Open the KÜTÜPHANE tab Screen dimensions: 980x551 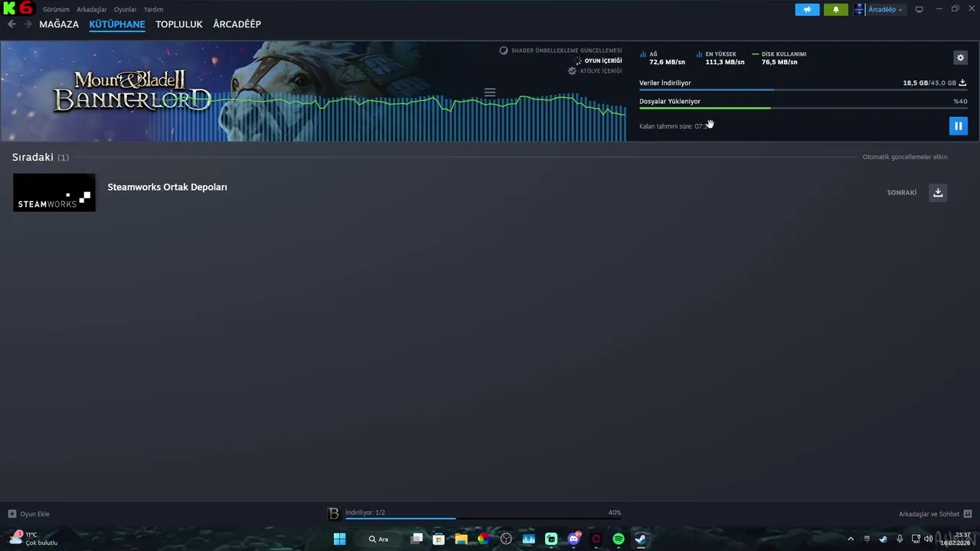(x=117, y=24)
